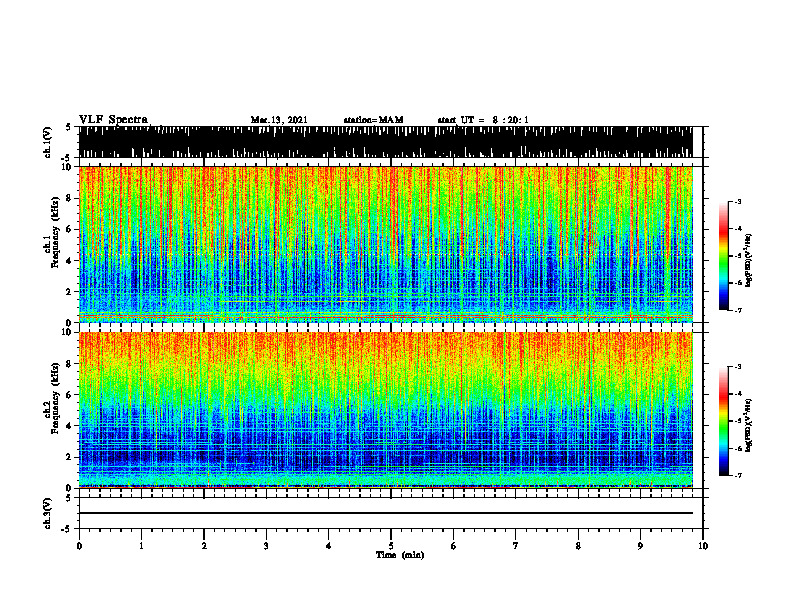Click inside the ch.2 spectrogram panel

[385, 410]
